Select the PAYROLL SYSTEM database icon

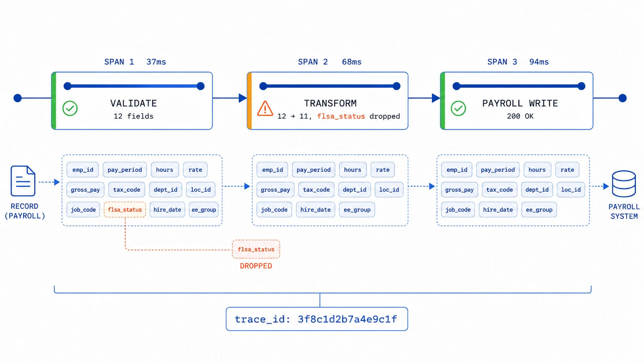(x=624, y=184)
